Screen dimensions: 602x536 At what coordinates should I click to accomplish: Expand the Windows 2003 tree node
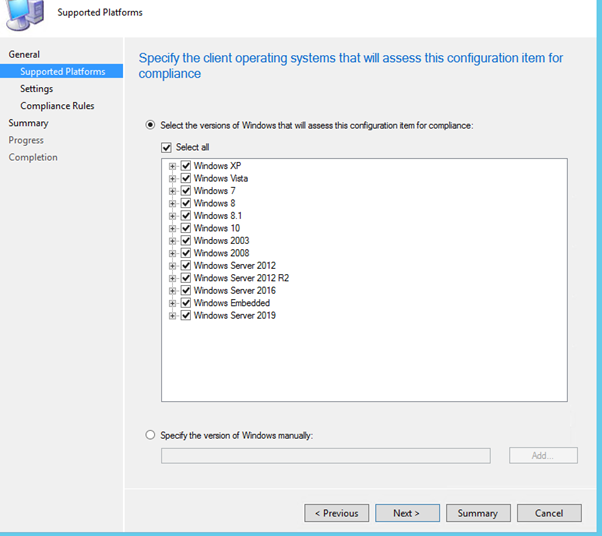point(172,241)
